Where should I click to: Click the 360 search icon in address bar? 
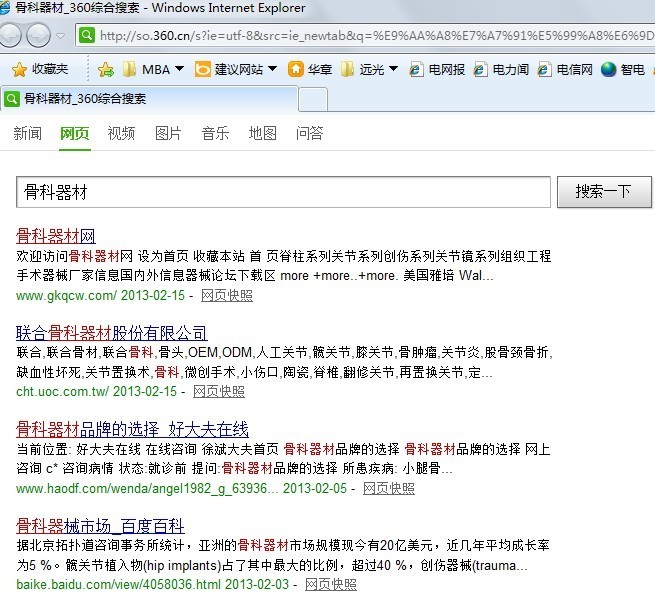tap(87, 35)
